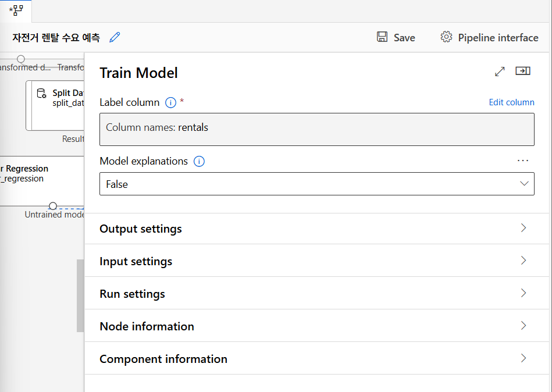The height and width of the screenshot is (392, 552).
Task: Click the Model explanations info icon
Action: pos(199,161)
